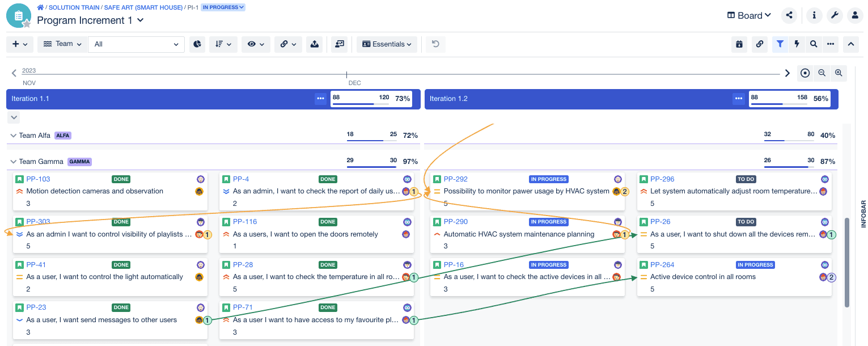Open the link dependencies dropdown

coord(289,44)
